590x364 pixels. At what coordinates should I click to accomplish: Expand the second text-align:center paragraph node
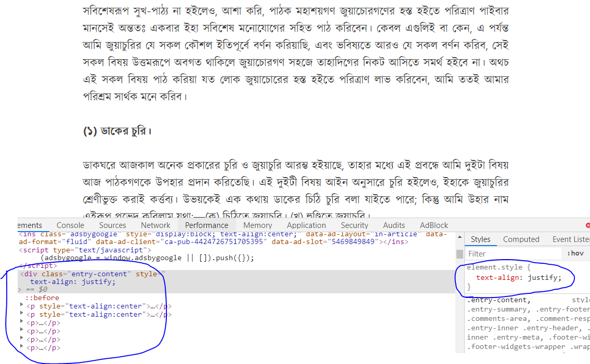[x=21, y=314]
